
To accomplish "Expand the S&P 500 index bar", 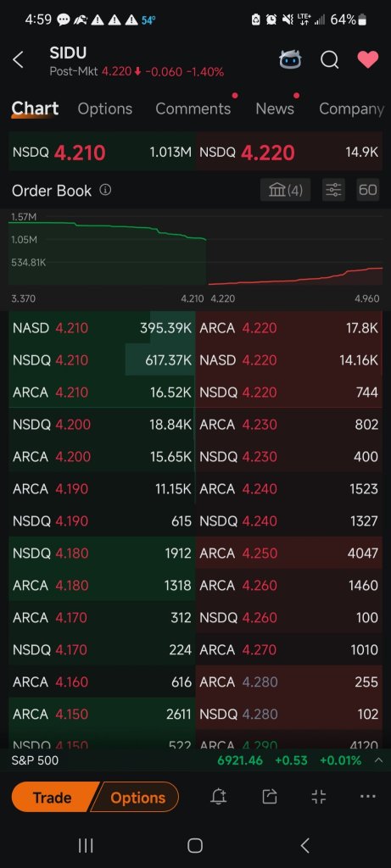I will pos(378,760).
